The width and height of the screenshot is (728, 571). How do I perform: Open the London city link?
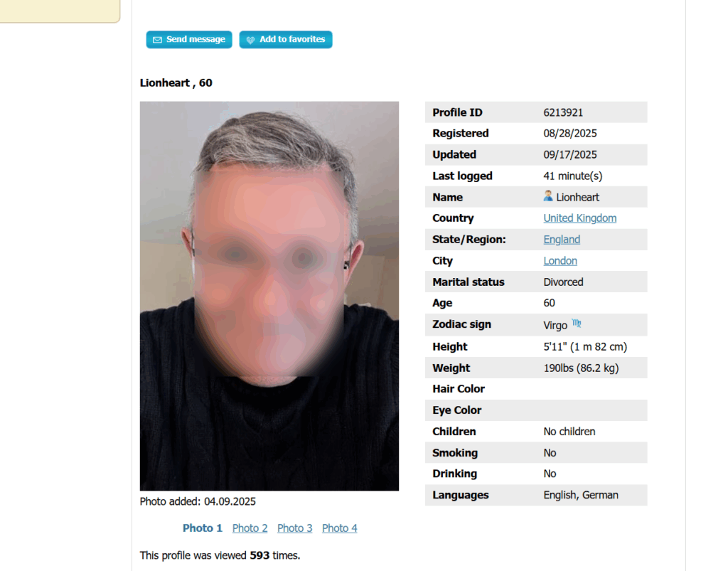coord(560,261)
